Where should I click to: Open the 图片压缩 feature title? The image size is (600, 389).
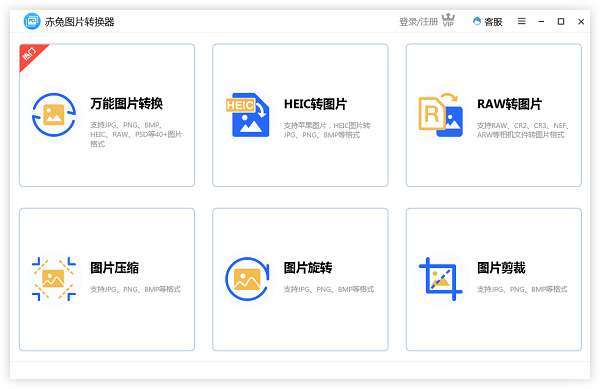pos(114,268)
